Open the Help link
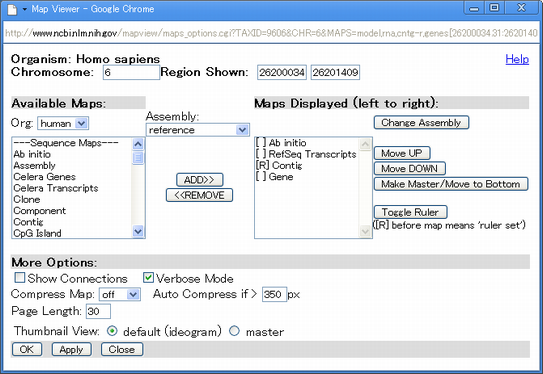Image resolution: width=543 pixels, height=374 pixels. [x=517, y=59]
